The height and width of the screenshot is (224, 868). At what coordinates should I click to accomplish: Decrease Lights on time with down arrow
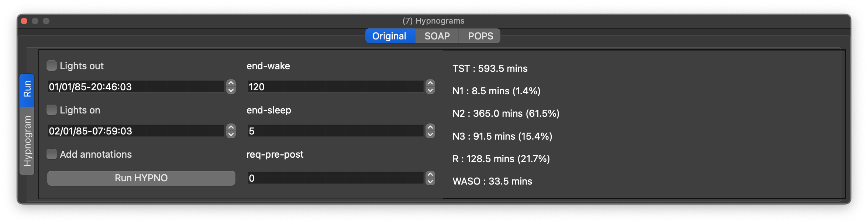tap(231, 134)
